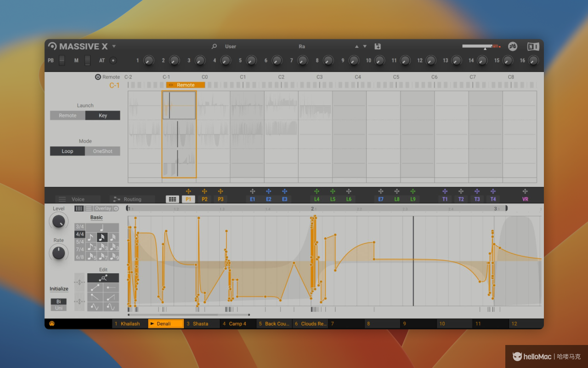Click the Native Instruments NI logo

(533, 46)
